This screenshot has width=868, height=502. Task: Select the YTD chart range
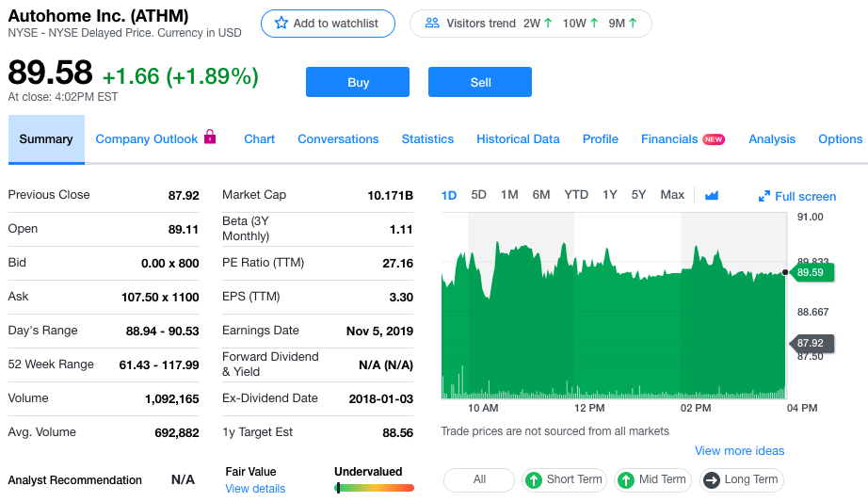[576, 194]
